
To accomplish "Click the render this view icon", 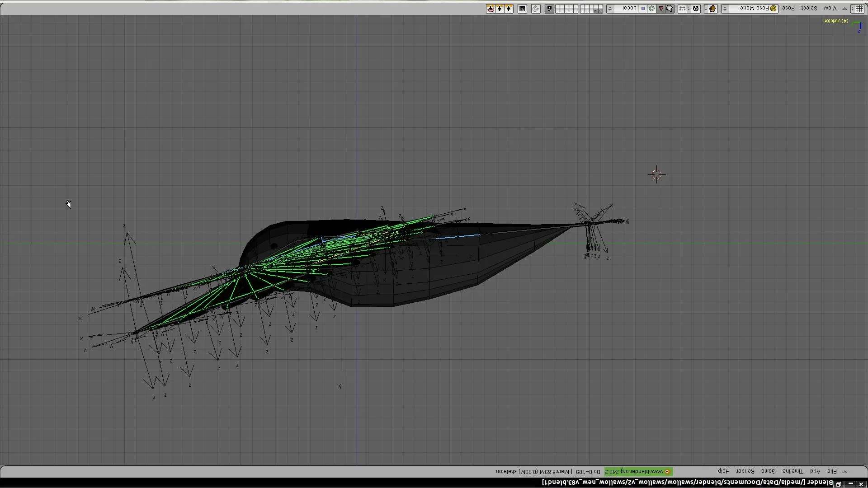I will click(x=522, y=9).
